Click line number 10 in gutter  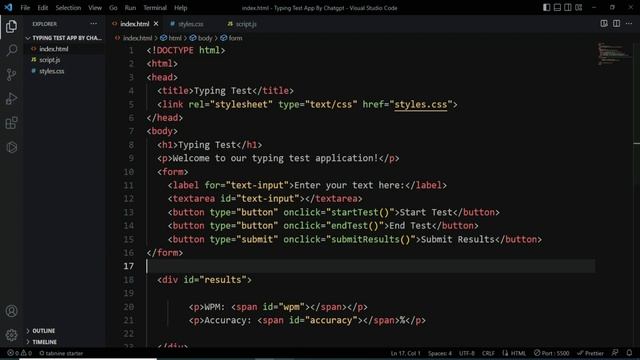[x=129, y=172]
